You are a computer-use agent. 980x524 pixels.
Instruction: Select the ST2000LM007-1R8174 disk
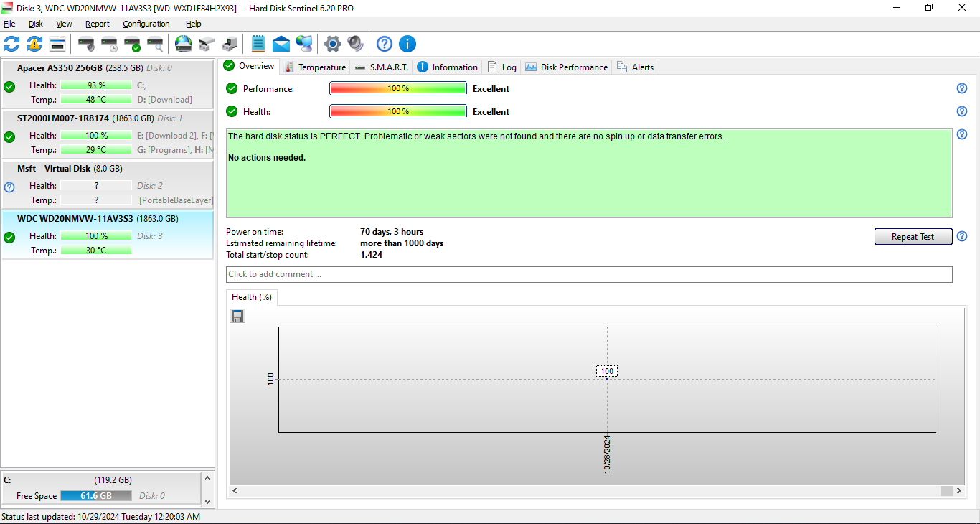pos(108,135)
